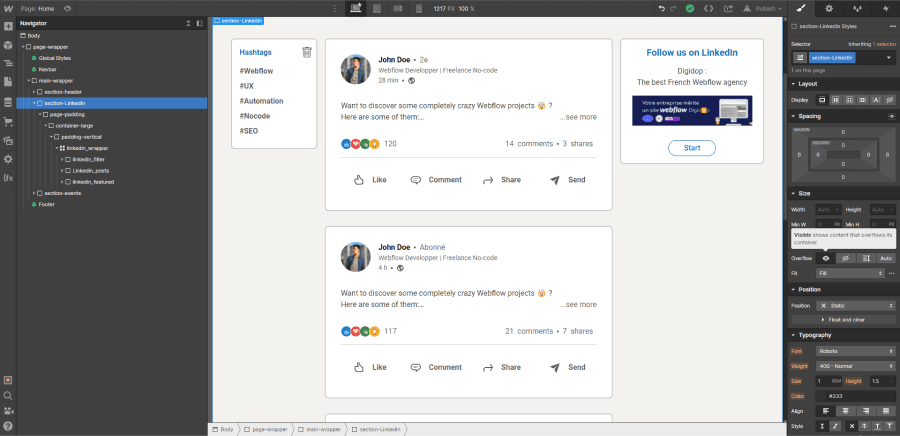Open the Ecommerce cart panel
This screenshot has width=900, height=436.
pos(8,122)
